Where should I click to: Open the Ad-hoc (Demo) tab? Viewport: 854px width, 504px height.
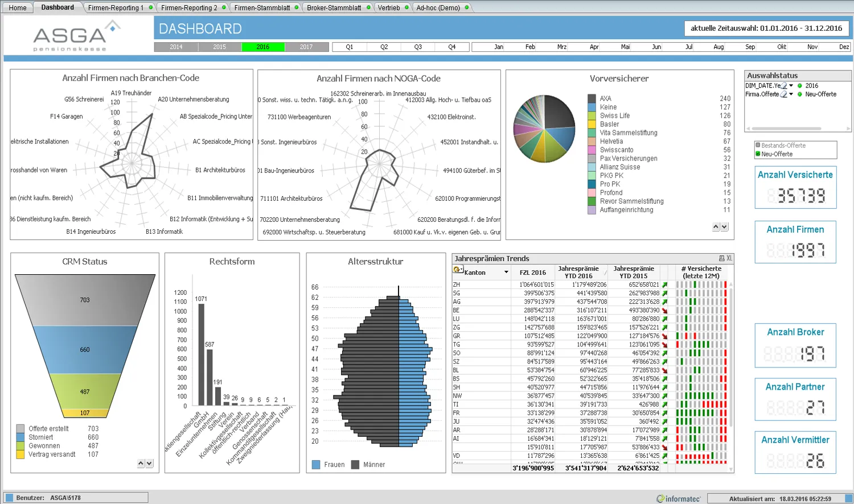442,7
